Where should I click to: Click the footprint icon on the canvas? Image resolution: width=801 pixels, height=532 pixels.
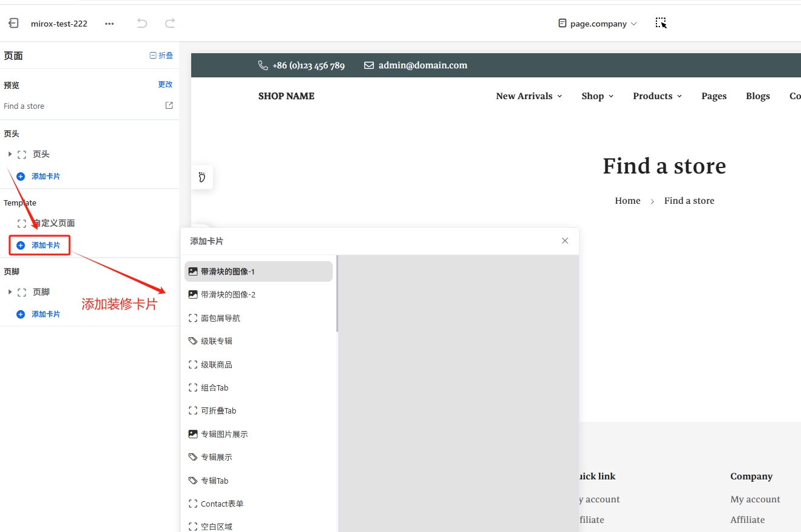coord(202,177)
